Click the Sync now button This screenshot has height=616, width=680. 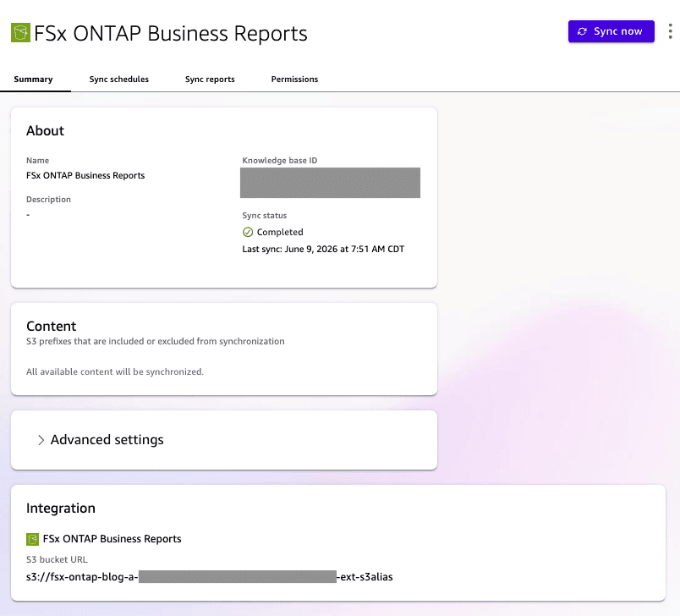point(611,31)
